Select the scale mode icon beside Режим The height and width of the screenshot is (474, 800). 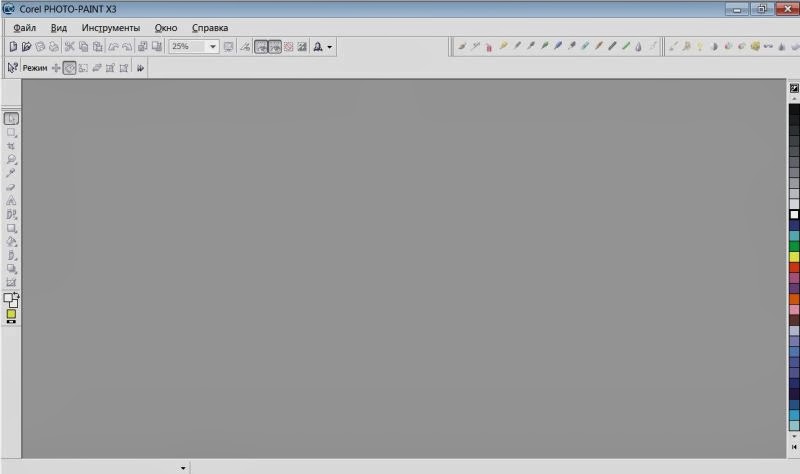(x=83, y=68)
